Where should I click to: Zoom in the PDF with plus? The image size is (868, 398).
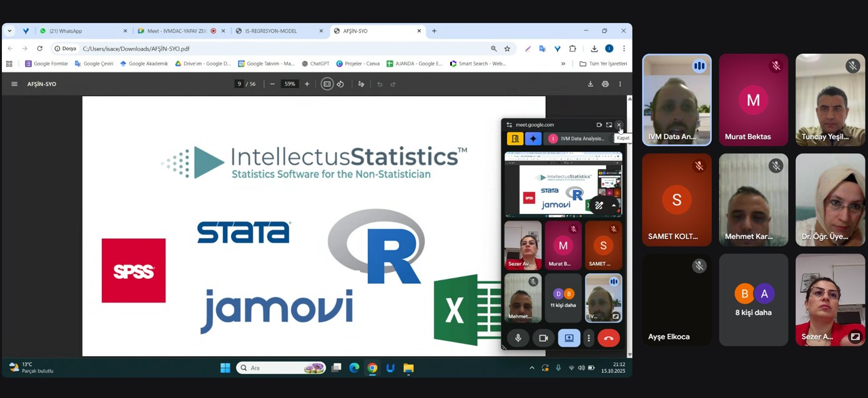click(x=307, y=84)
